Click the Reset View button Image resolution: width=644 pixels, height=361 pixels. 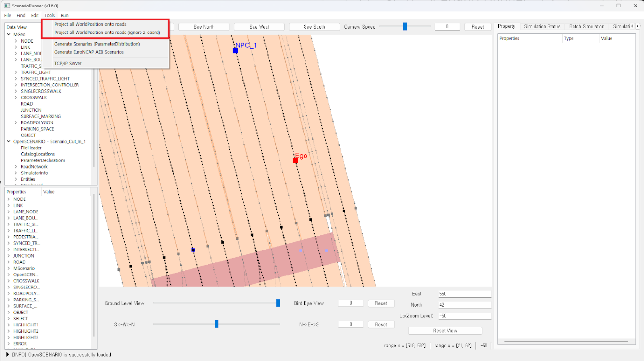click(445, 331)
